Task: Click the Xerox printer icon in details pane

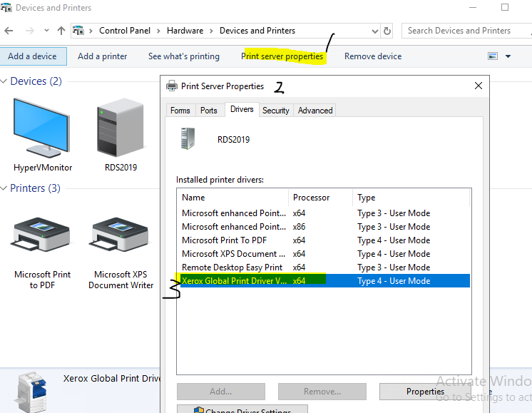Action: click(x=31, y=392)
